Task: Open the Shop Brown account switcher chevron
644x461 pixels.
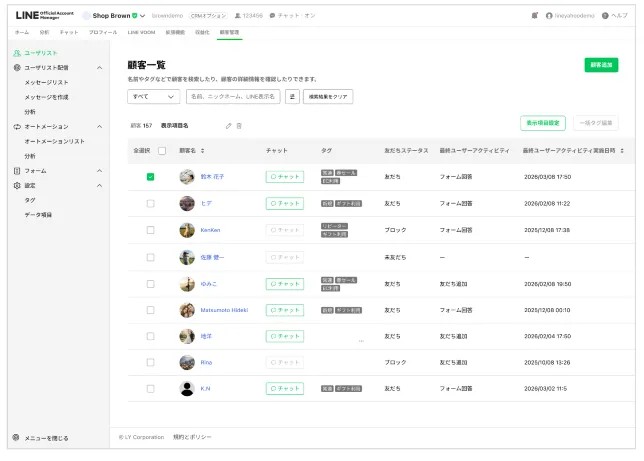Action: click(143, 16)
